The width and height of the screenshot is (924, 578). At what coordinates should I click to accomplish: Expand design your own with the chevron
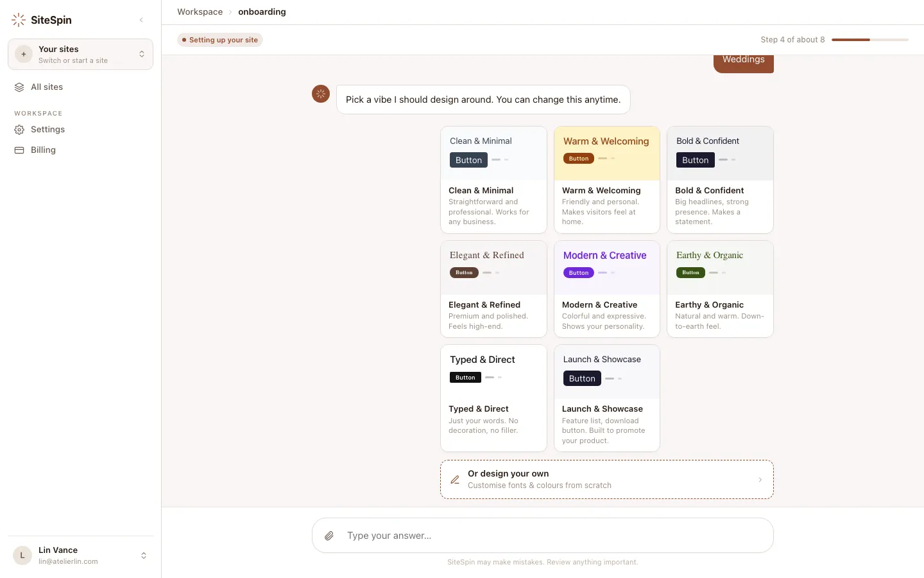[760, 480]
